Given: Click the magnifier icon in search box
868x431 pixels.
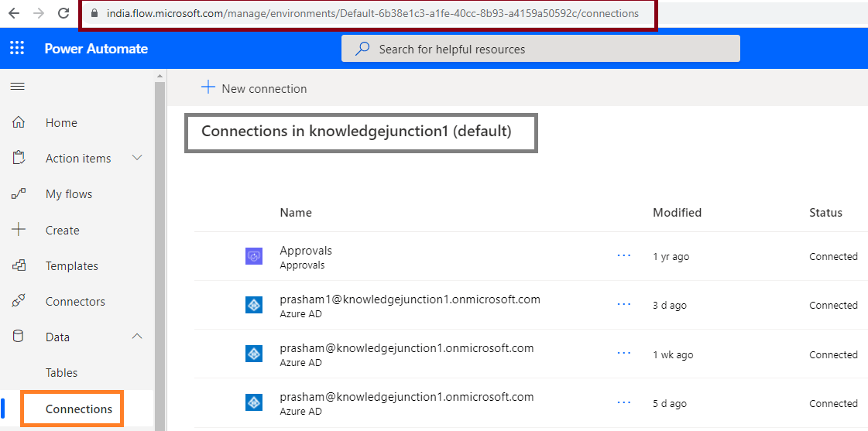Looking at the screenshot, I should pyautogui.click(x=362, y=49).
